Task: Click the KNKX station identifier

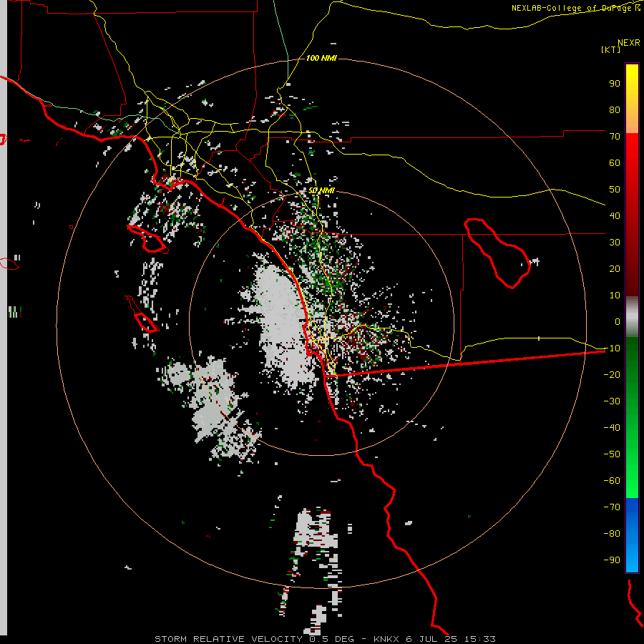Action: [387, 639]
